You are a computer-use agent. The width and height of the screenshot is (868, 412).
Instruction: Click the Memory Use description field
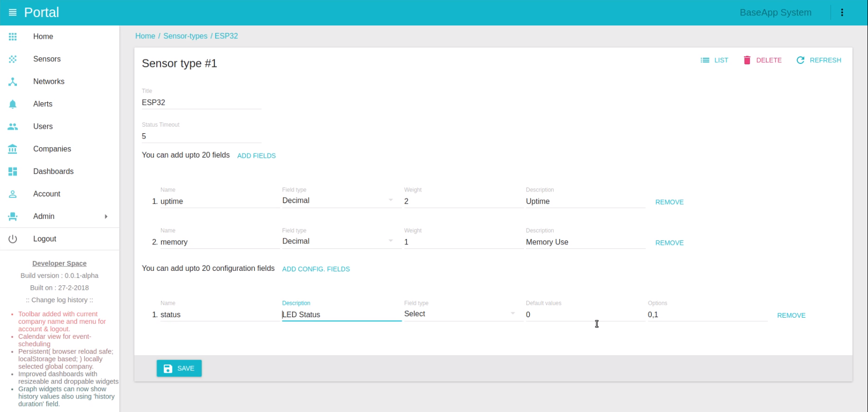(x=585, y=242)
